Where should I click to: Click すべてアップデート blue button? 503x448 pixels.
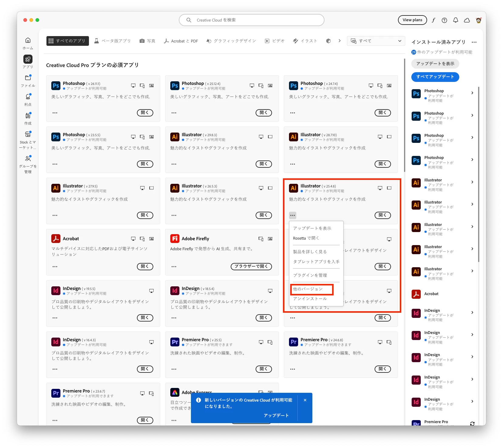click(435, 77)
